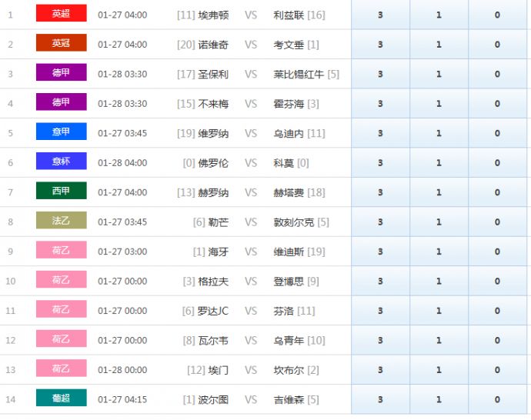Open team page for 维罗纳
This screenshot has width=531, height=420.
(213, 133)
